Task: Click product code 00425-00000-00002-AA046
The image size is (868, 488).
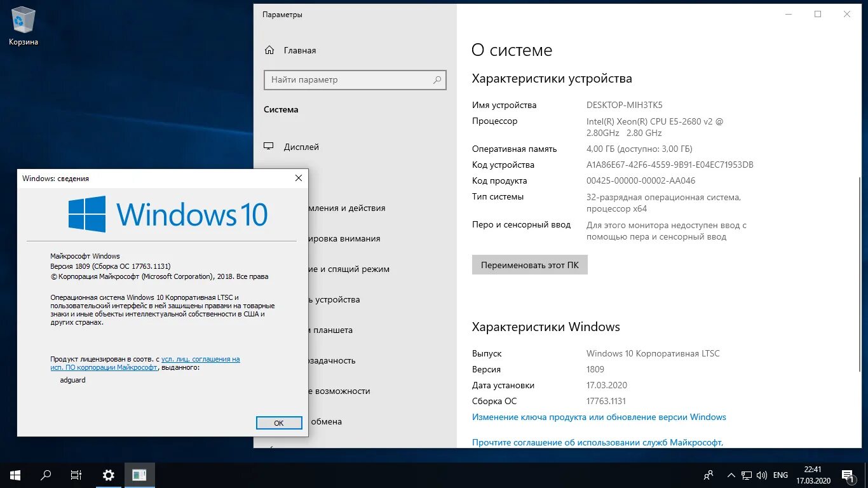Action: coord(641,181)
